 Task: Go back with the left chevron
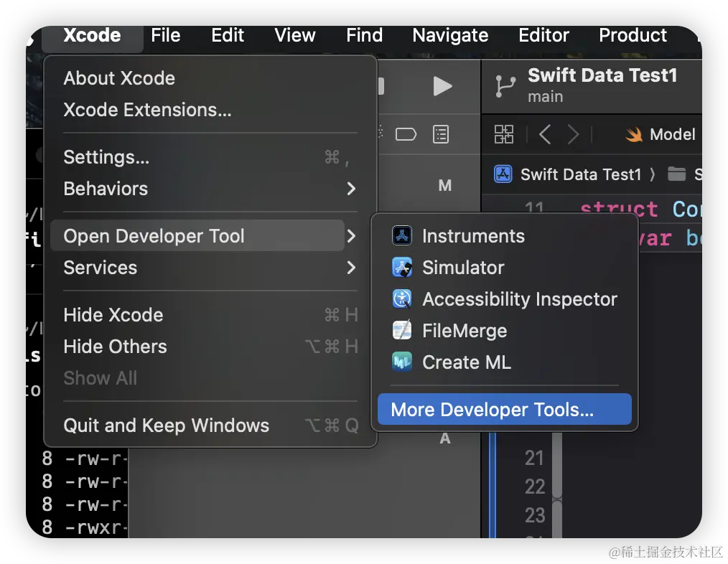pyautogui.click(x=545, y=135)
